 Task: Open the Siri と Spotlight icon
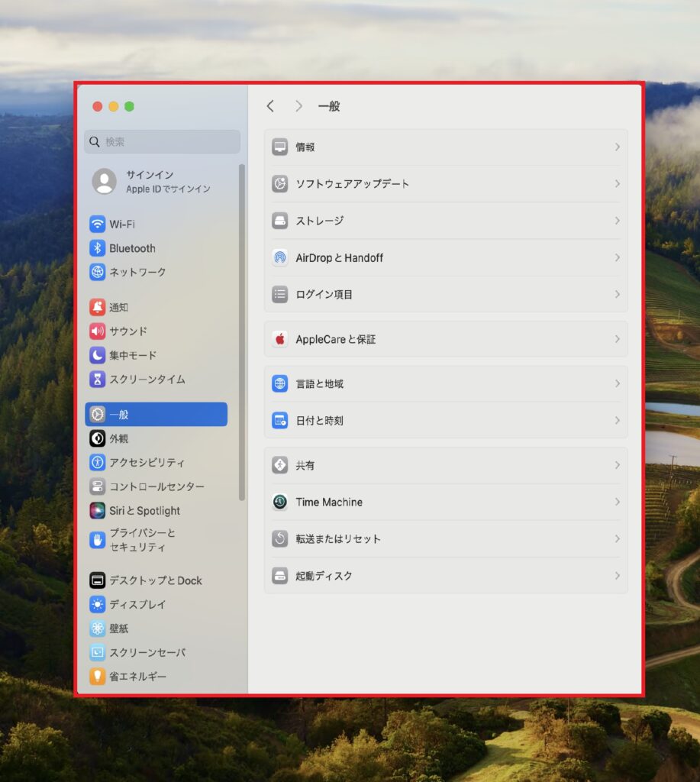point(97,510)
